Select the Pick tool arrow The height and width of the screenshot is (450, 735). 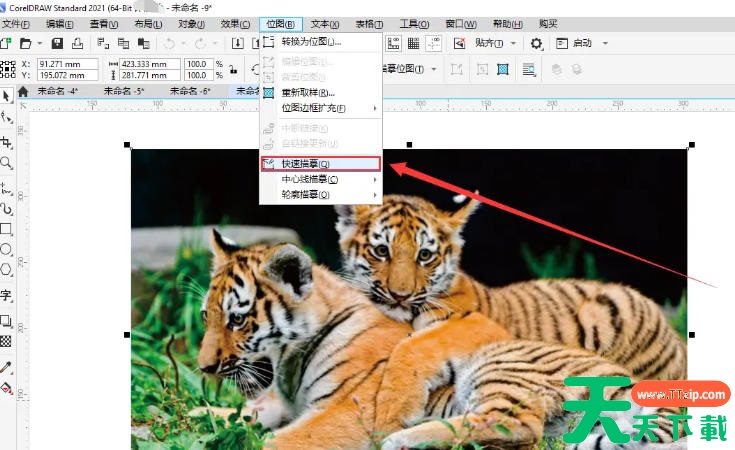click(6, 96)
